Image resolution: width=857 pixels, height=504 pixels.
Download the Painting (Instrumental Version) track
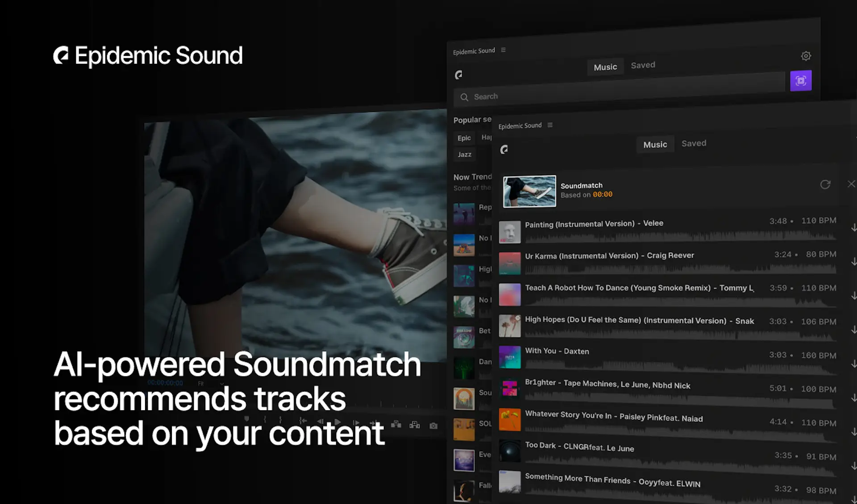853,228
